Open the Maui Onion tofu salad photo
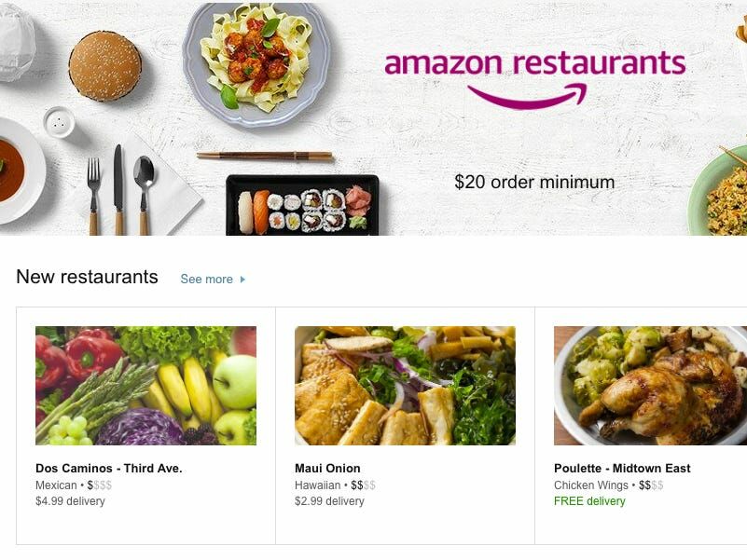The width and height of the screenshot is (747, 560). 405,386
